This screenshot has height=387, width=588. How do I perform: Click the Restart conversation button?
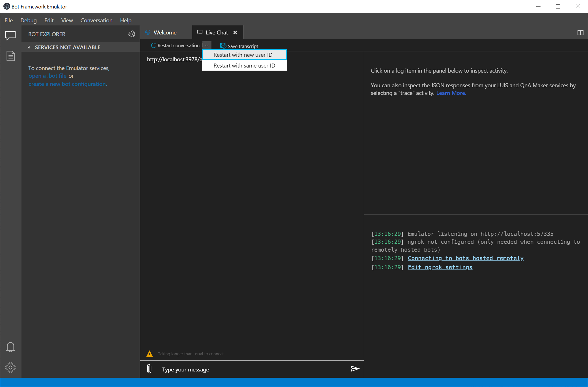tap(176, 45)
